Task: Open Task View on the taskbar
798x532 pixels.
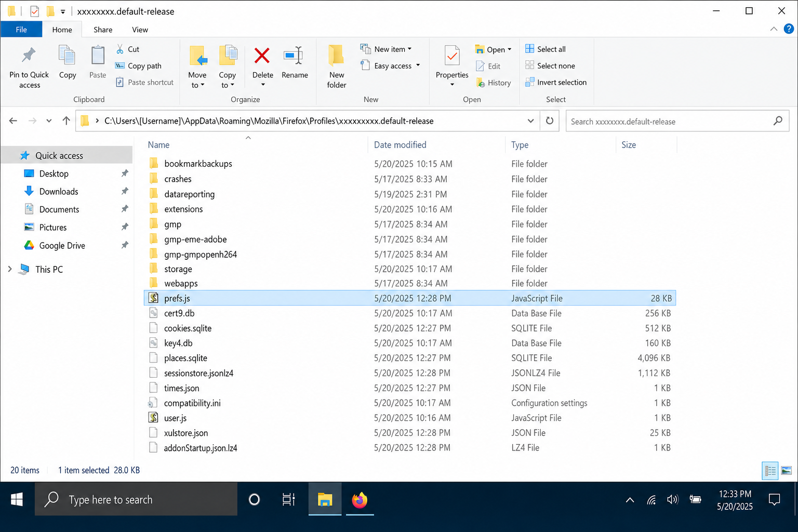Action: (x=288, y=500)
